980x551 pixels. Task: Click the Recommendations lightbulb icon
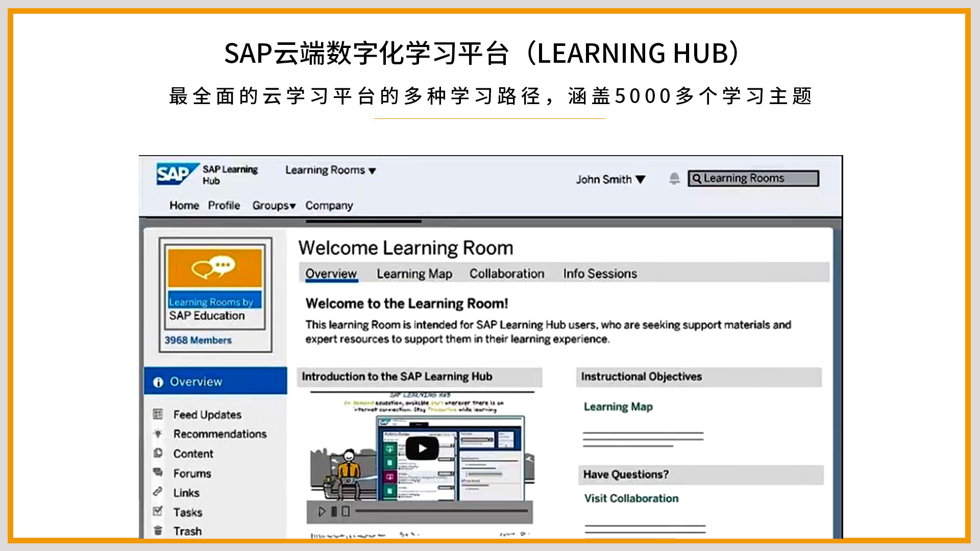click(x=158, y=434)
